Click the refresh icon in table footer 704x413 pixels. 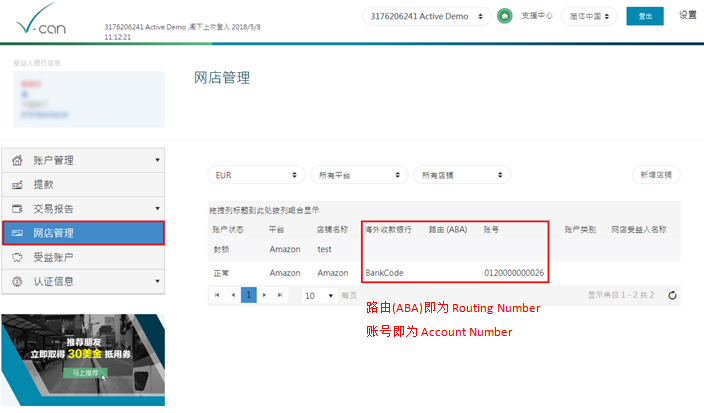click(x=672, y=295)
